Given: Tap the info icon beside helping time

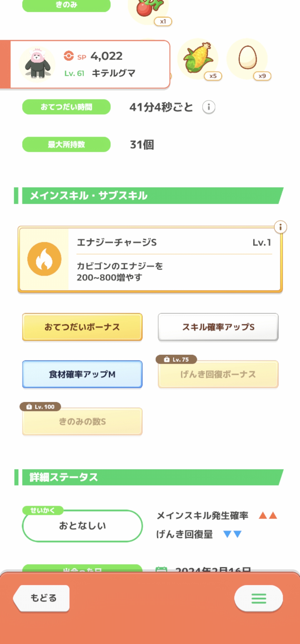Looking at the screenshot, I should coord(209,107).
